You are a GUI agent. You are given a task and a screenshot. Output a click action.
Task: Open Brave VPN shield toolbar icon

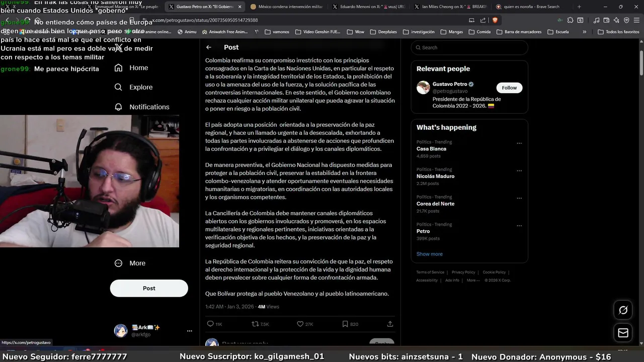click(x=626, y=20)
